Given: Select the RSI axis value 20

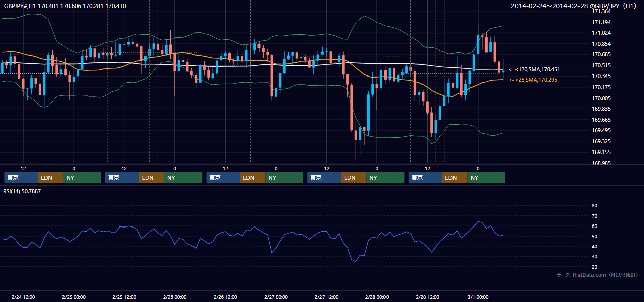Looking at the screenshot, I should pos(594,267).
